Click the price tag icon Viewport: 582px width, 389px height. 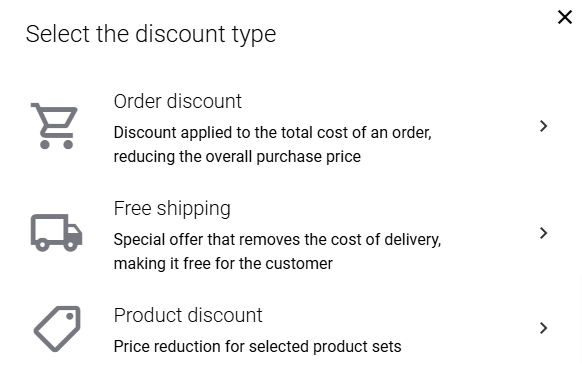pos(57,329)
